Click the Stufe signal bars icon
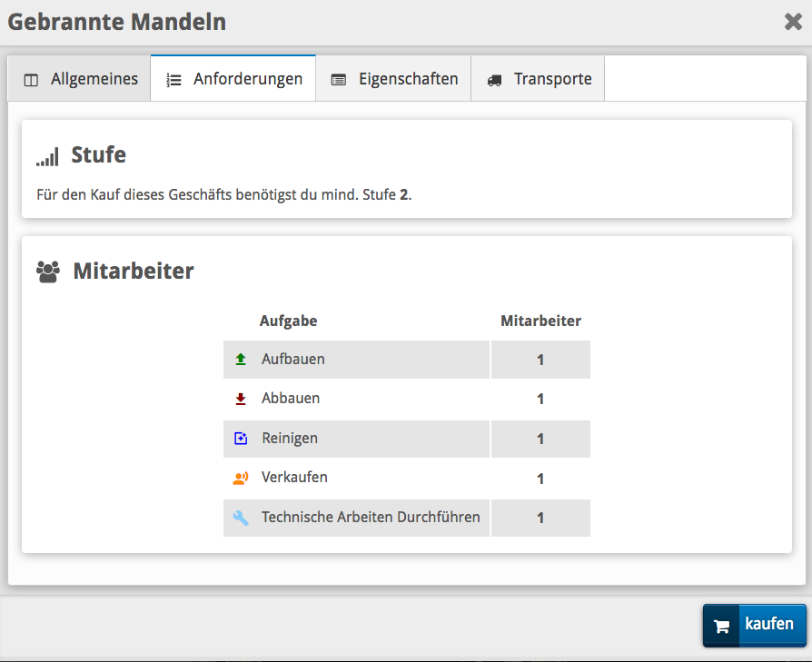 coord(47,156)
